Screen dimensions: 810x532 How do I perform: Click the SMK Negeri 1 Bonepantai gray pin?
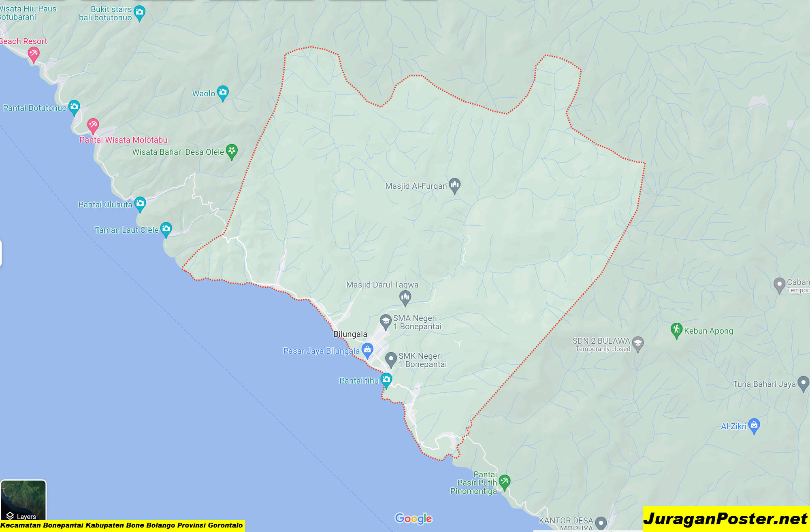[391, 360]
